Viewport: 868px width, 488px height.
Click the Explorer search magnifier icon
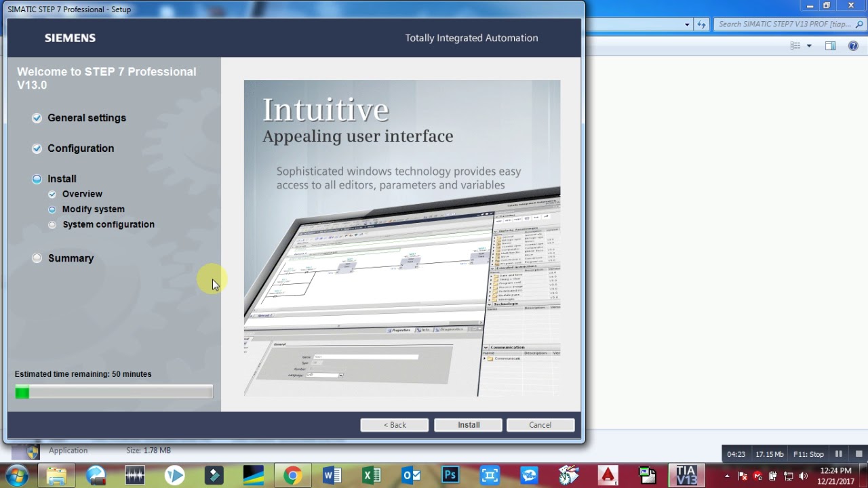(x=859, y=24)
